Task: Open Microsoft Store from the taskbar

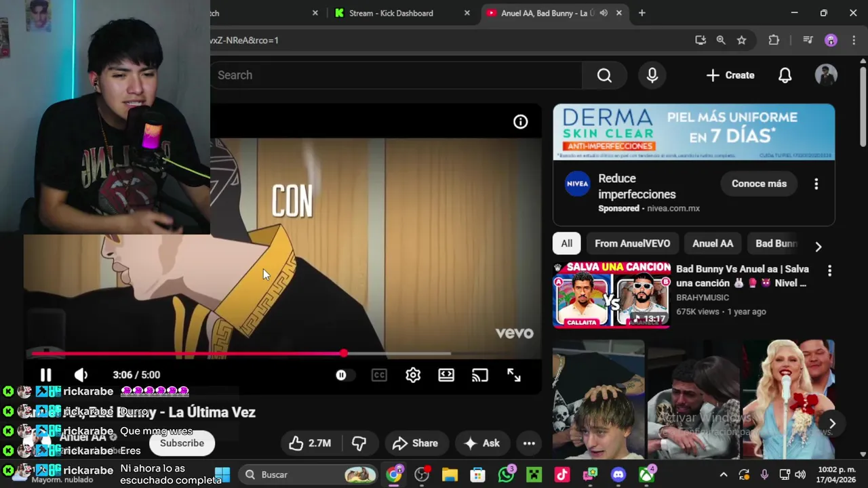Action: [x=478, y=474]
